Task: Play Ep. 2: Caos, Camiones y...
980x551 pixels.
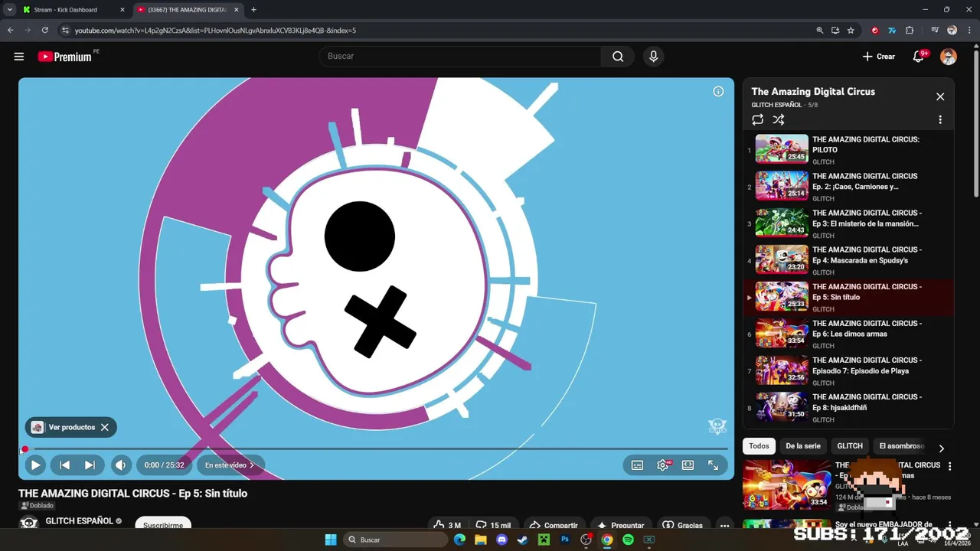Action: (x=849, y=186)
